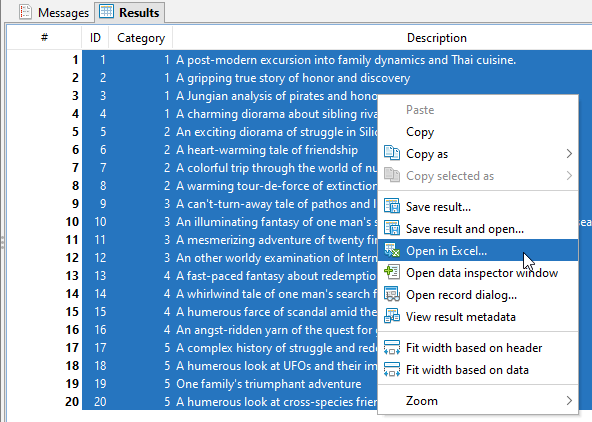
Task: Click the Category cell in row 5
Action: pyautogui.click(x=141, y=132)
